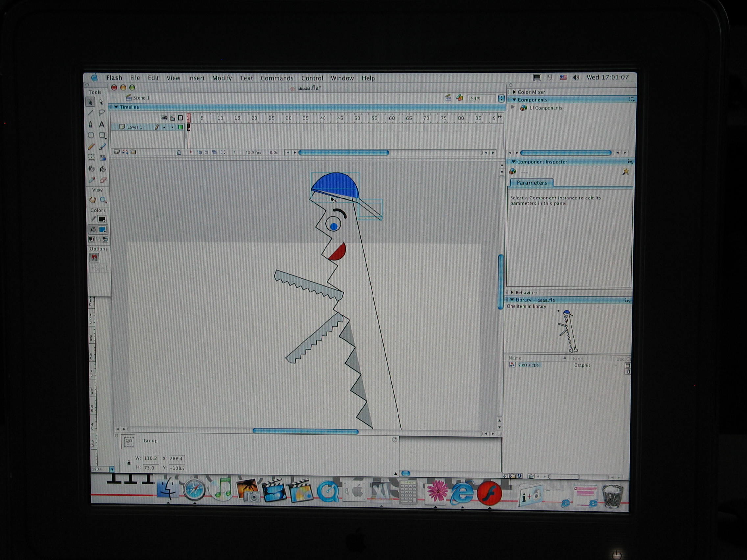Expand the Color Mixer panel

click(514, 92)
